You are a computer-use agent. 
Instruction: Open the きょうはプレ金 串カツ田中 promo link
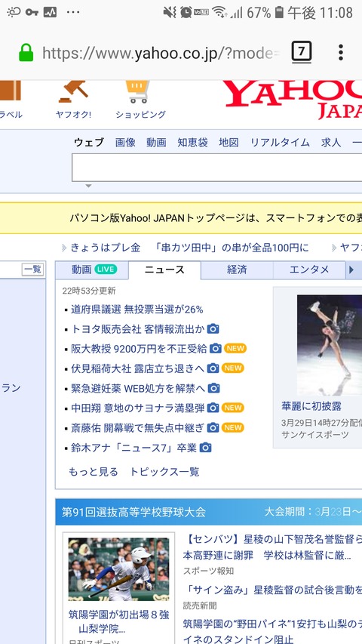click(x=189, y=248)
